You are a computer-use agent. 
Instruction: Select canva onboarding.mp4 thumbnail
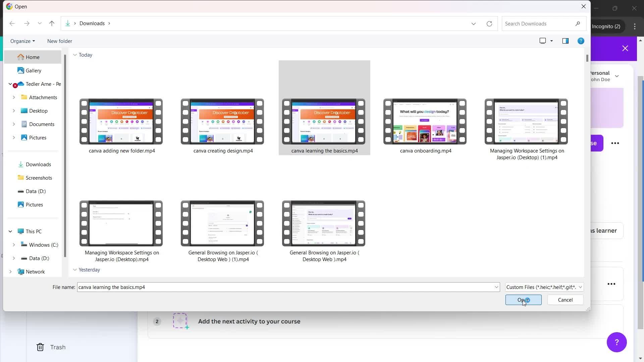pyautogui.click(x=425, y=122)
